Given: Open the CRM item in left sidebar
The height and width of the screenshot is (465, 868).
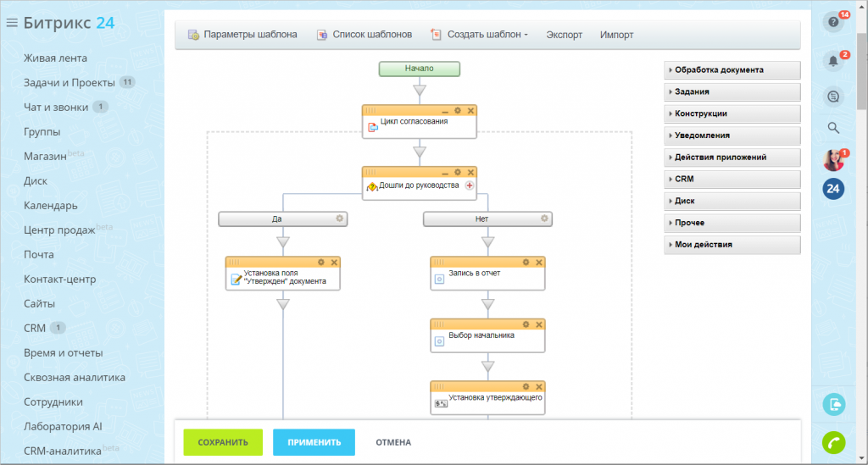Looking at the screenshot, I should point(34,329).
